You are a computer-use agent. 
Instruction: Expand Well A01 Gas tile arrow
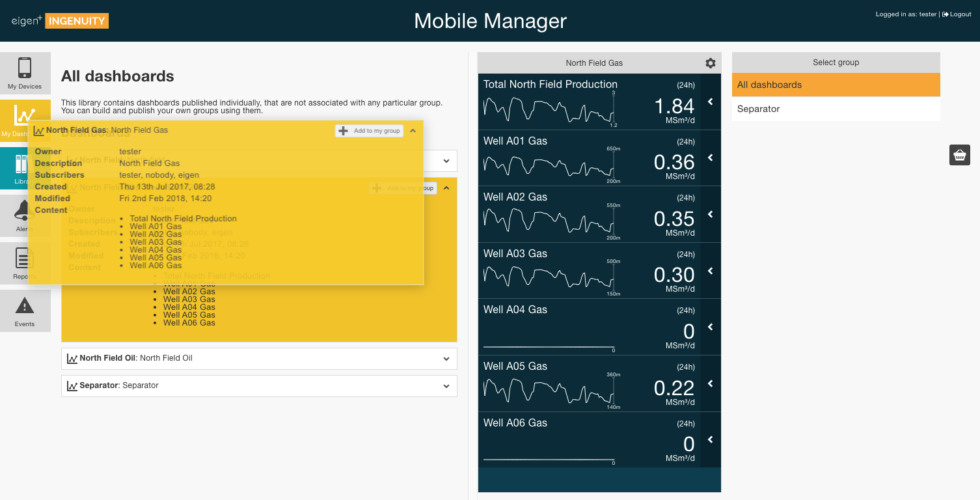[x=711, y=158]
